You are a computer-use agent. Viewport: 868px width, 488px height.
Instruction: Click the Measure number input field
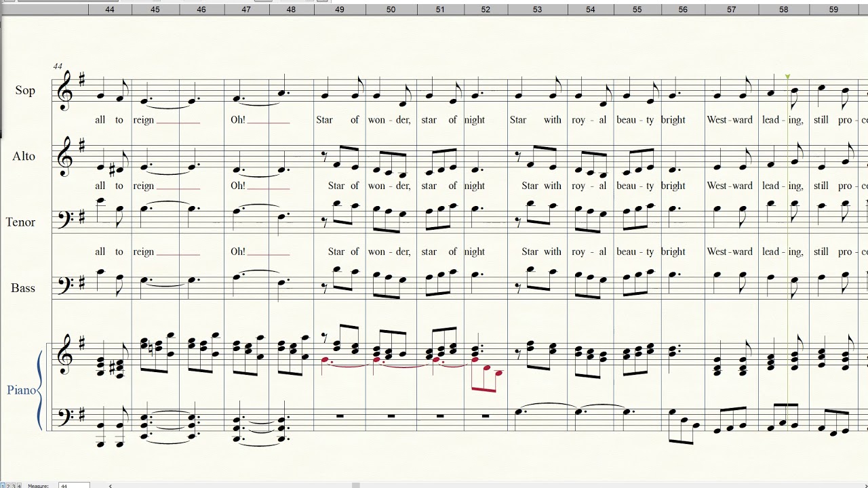[x=74, y=485]
